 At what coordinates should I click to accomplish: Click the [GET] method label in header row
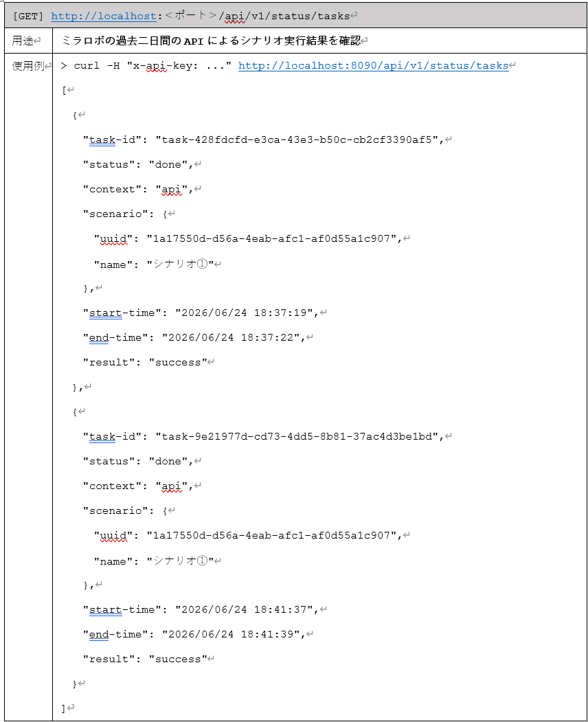pos(29,16)
